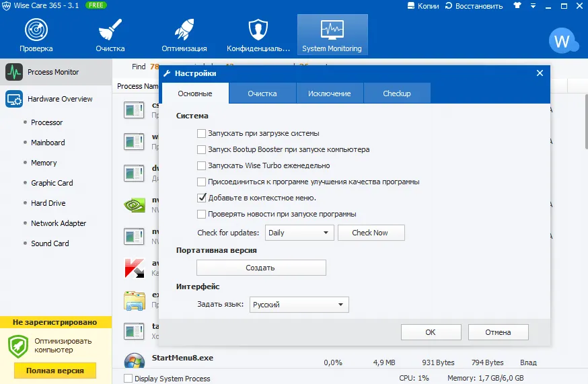The width and height of the screenshot is (588, 384).
Task: Click the Check Now button
Action: (371, 233)
